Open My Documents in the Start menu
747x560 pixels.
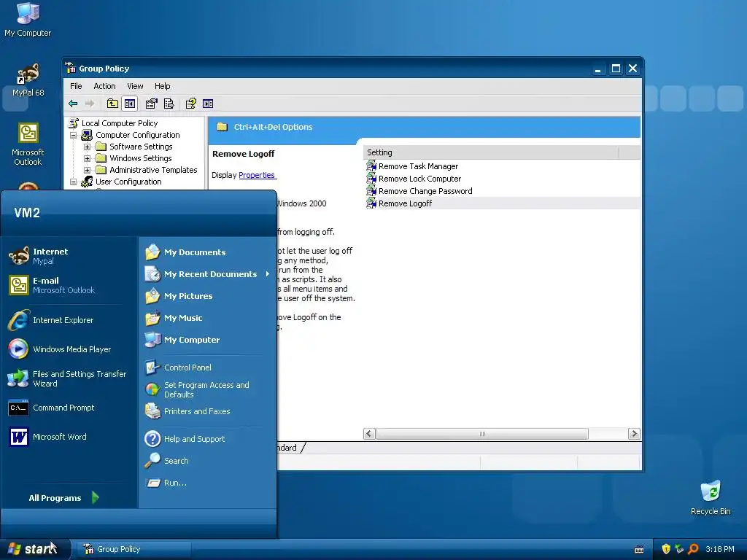coord(185,252)
